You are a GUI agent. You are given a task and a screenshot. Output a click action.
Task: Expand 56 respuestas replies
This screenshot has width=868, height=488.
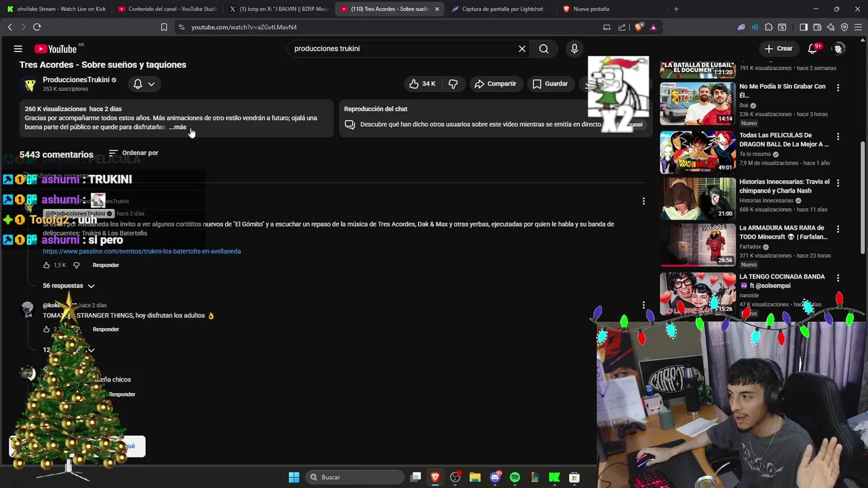pyautogui.click(x=68, y=286)
